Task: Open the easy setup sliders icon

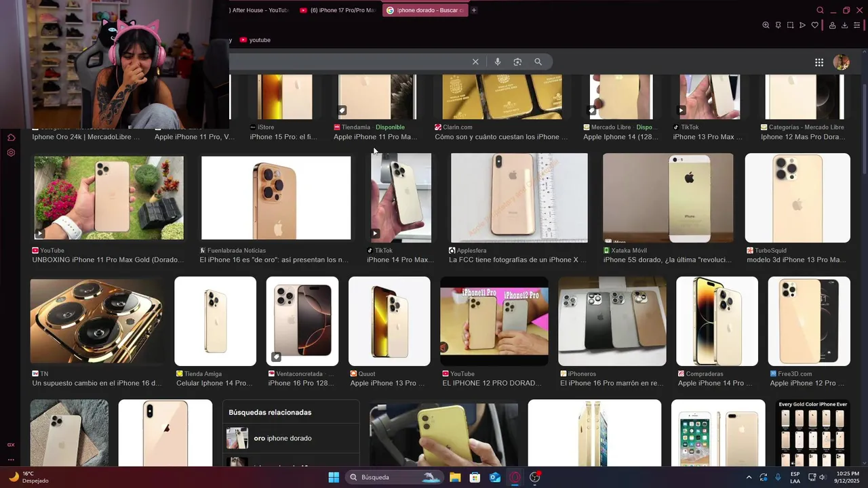Action: tap(857, 25)
